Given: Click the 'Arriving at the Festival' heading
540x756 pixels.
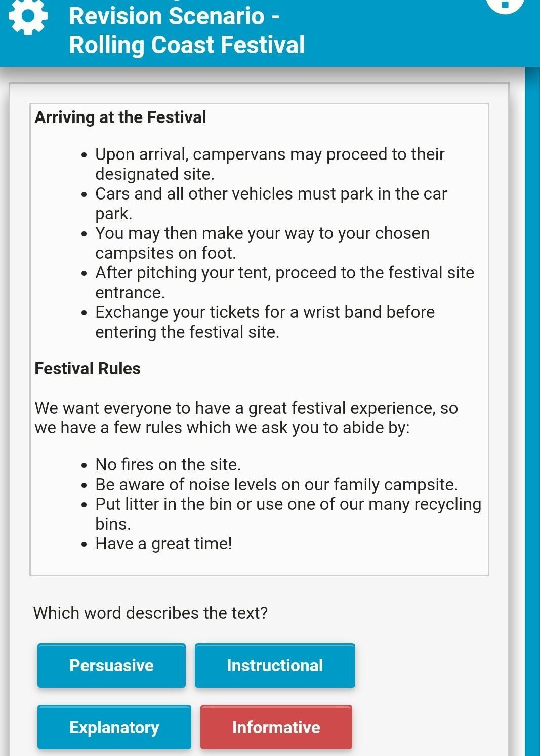Looking at the screenshot, I should click(120, 117).
